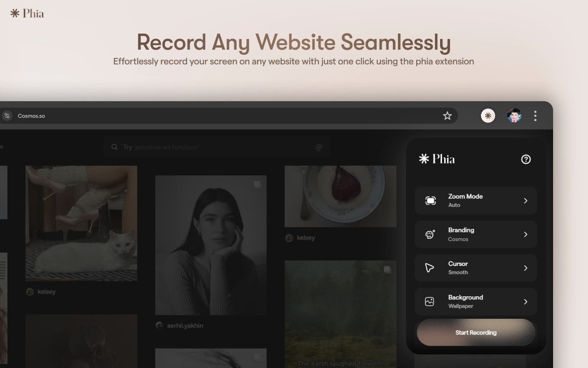Open the black-and-white woman portrait thumbnail
This screenshot has width=588, height=368.
coord(210,245)
